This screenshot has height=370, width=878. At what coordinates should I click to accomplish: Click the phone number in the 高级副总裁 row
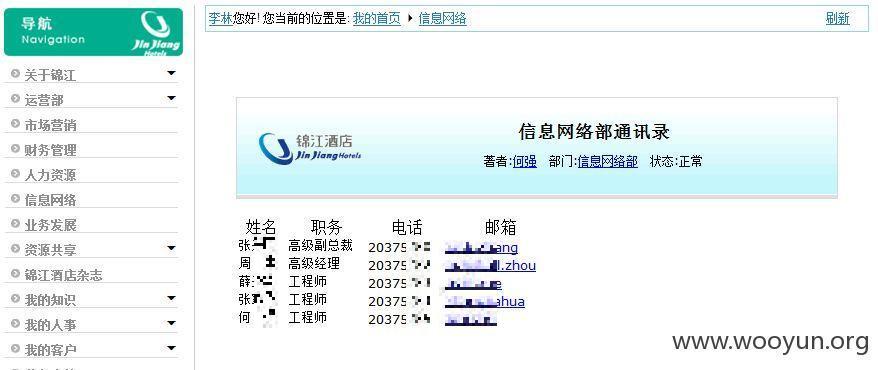[400, 247]
